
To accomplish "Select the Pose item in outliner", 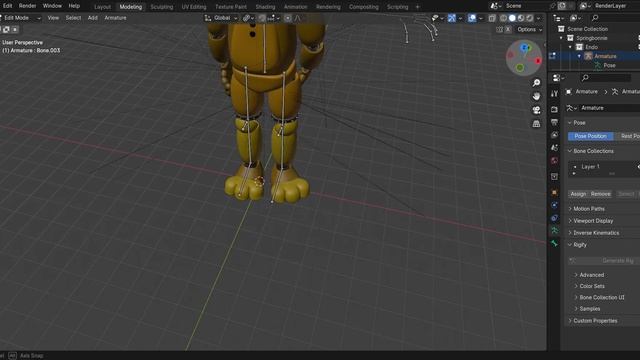I will 609,65.
